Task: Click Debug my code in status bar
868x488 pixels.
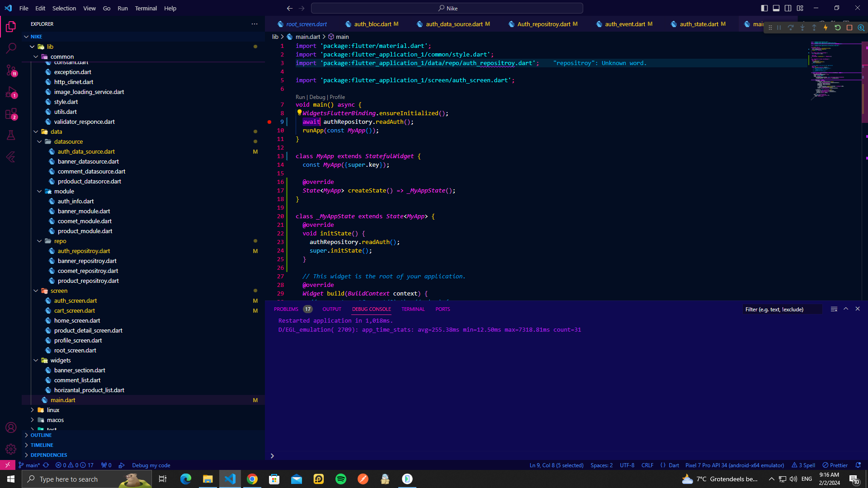Action: pyautogui.click(x=151, y=465)
